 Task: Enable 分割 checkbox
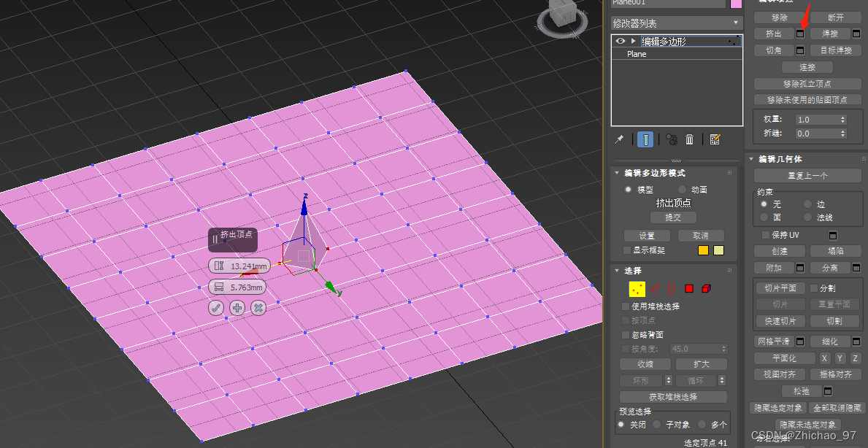814,288
